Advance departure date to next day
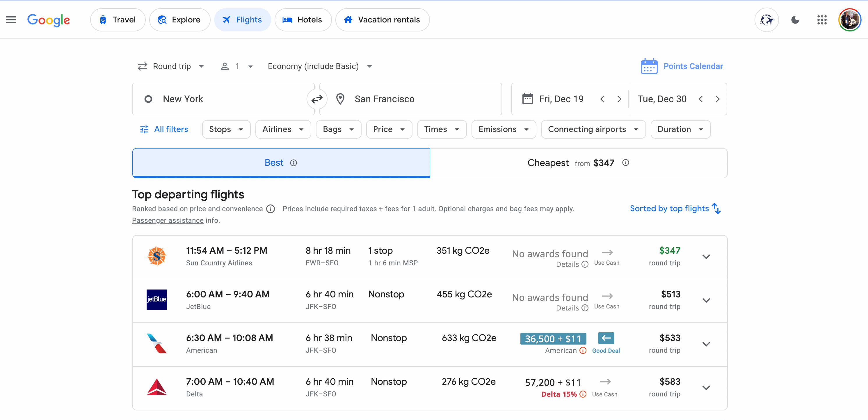 [619, 99]
